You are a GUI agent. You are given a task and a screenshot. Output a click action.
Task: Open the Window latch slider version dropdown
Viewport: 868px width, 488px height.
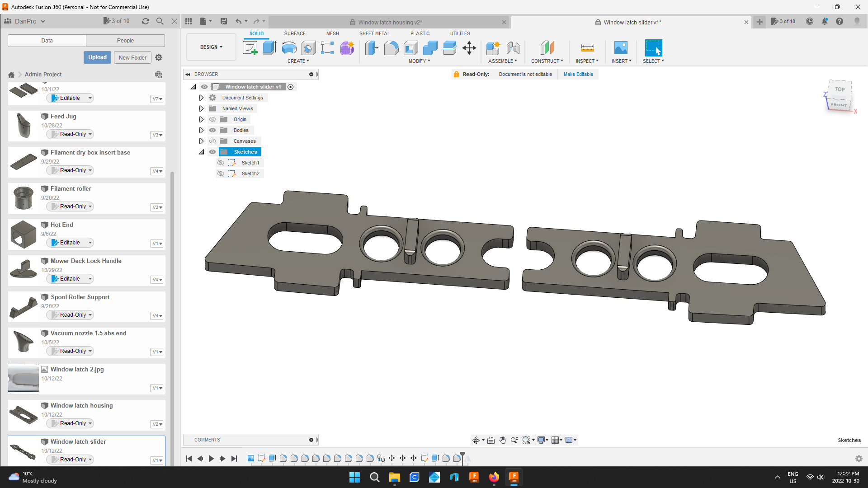[157, 460]
